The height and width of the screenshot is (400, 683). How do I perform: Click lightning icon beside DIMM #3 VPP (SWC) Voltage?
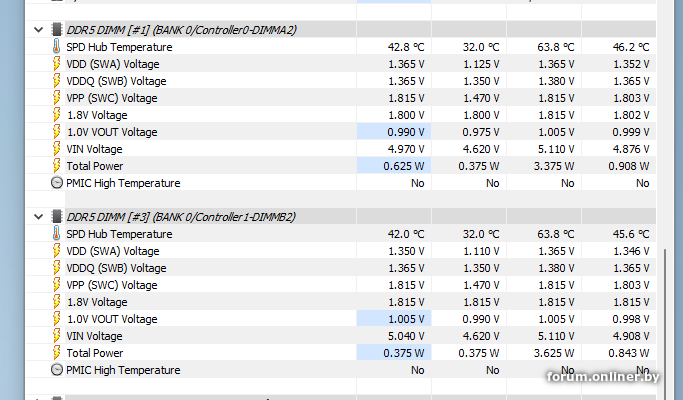coord(56,285)
